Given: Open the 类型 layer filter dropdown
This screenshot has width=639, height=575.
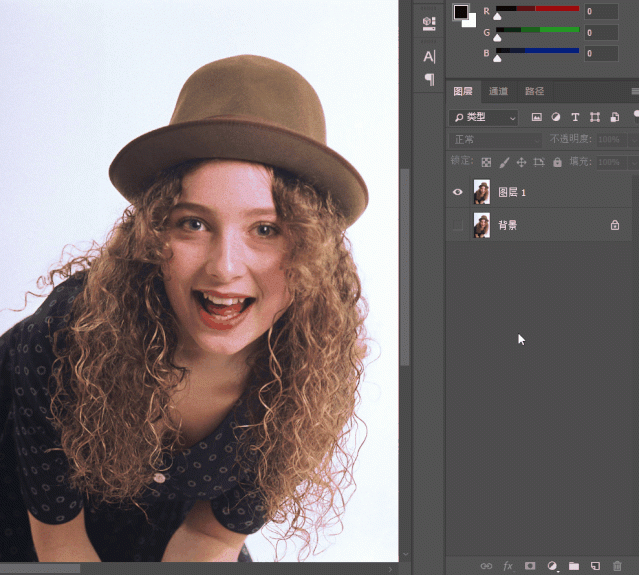Looking at the screenshot, I should click(x=484, y=117).
